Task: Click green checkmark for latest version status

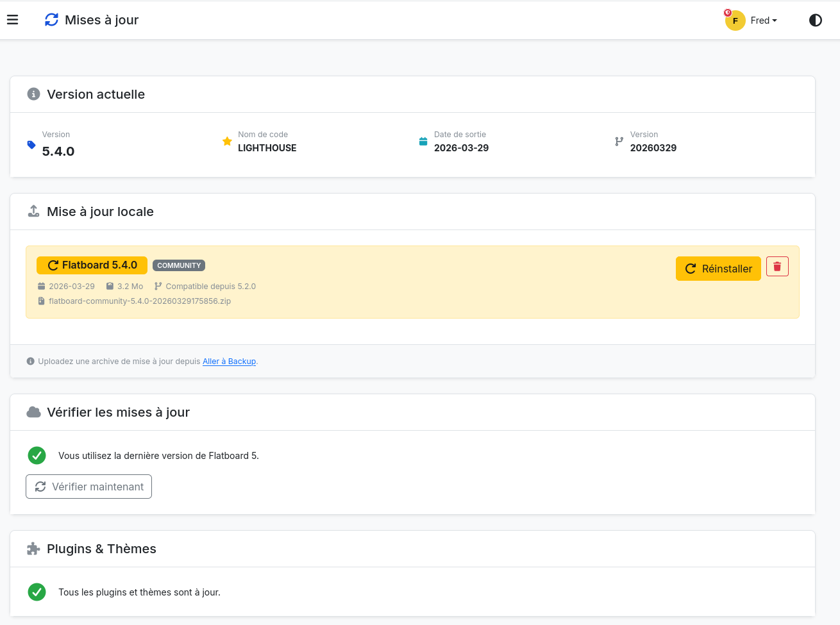Action: (37, 456)
